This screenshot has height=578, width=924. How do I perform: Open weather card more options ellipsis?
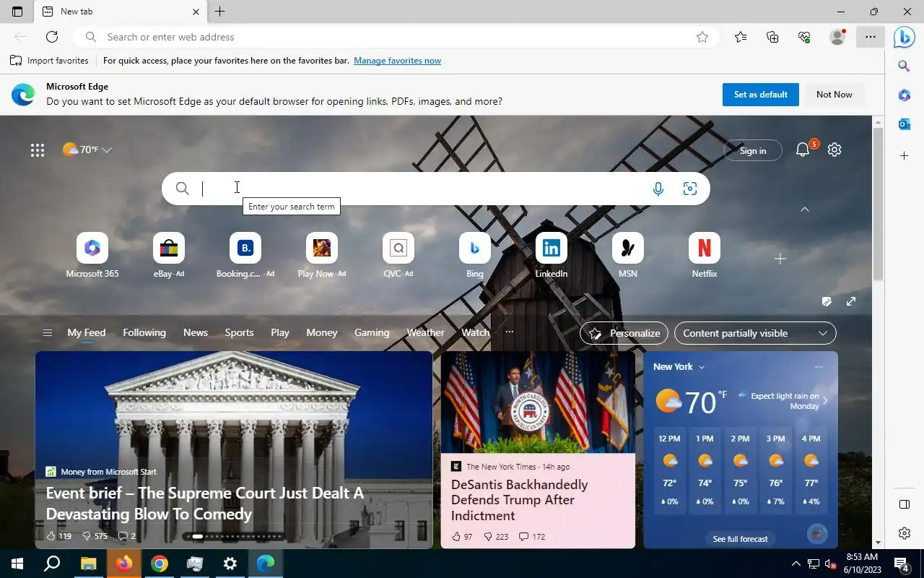click(819, 367)
